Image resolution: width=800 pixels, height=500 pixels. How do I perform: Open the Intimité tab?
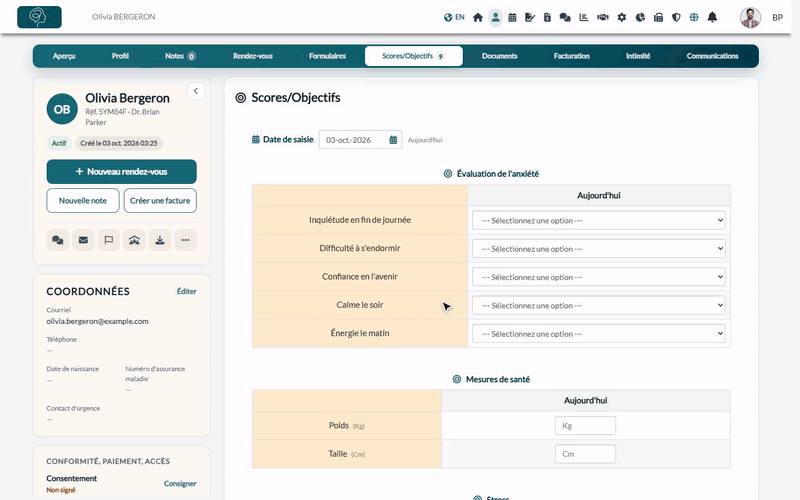click(638, 56)
